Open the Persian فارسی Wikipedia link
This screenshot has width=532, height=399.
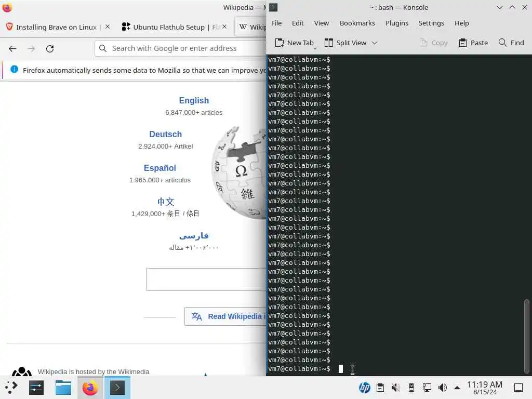(x=194, y=235)
